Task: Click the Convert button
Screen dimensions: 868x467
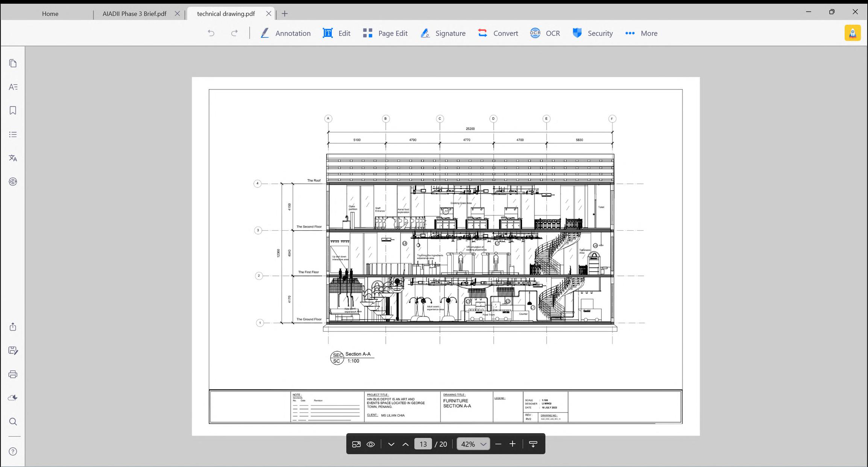Action: tap(498, 33)
